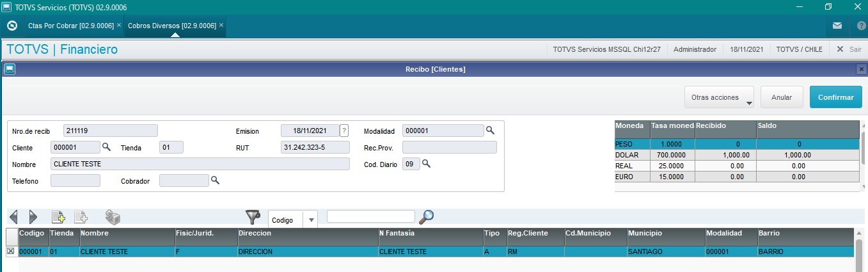Open the Codigo search-field dropdown

[312, 220]
